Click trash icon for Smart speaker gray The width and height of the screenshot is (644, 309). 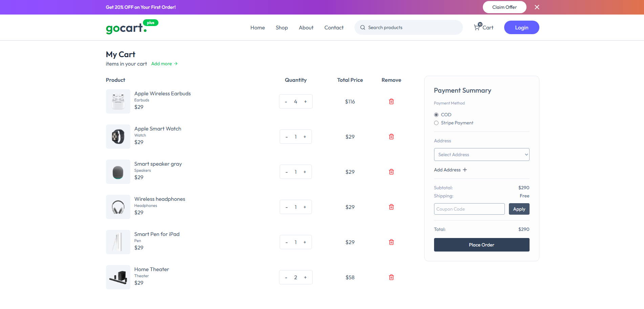[391, 172]
